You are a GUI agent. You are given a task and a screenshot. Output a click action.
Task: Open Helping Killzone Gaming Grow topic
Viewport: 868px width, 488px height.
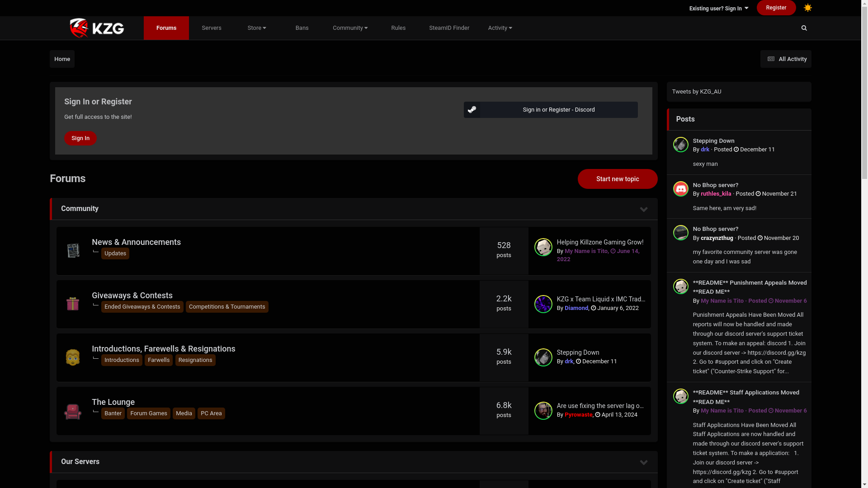tap(600, 242)
